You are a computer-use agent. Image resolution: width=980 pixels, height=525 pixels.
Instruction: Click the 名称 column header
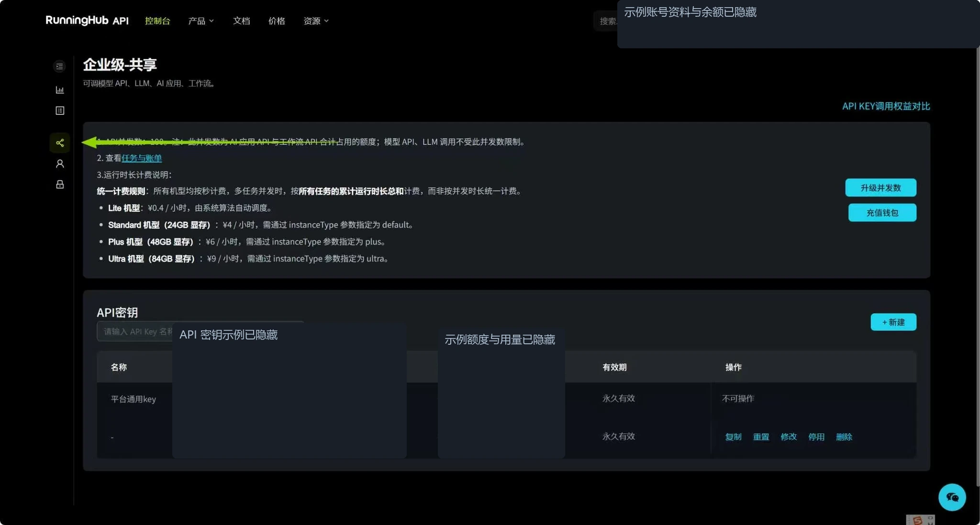click(119, 367)
